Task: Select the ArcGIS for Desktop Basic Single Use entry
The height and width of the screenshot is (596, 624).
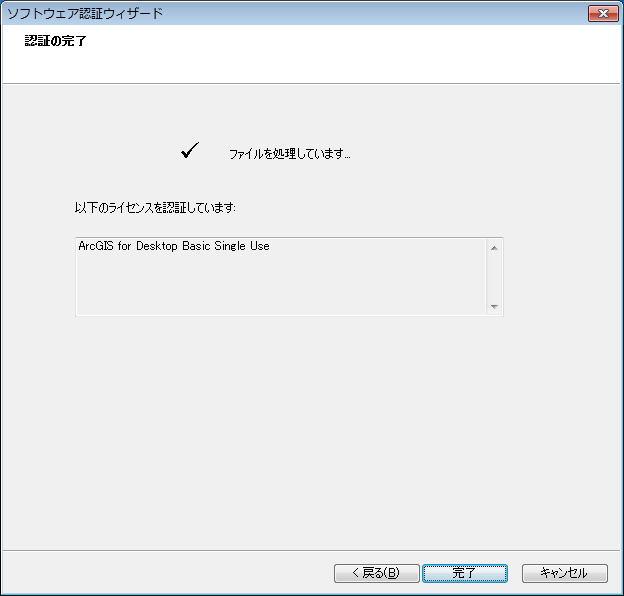Action: click(x=174, y=246)
